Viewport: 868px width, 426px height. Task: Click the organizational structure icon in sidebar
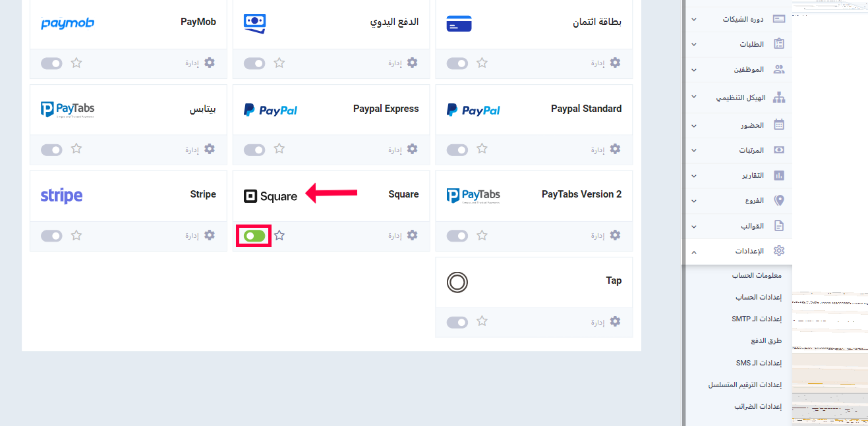[x=779, y=97]
